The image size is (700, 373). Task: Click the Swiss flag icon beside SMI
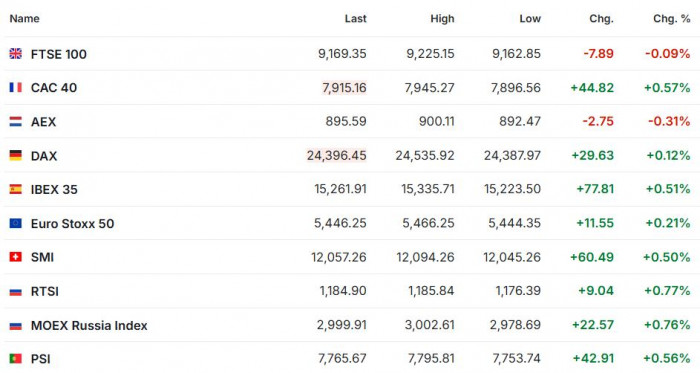pyautogui.click(x=16, y=257)
